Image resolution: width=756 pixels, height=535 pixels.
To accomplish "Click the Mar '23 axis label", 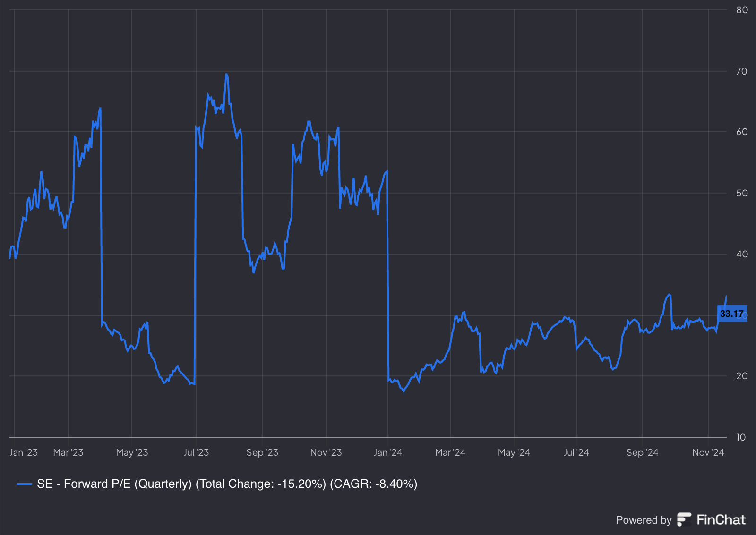I will (68, 452).
